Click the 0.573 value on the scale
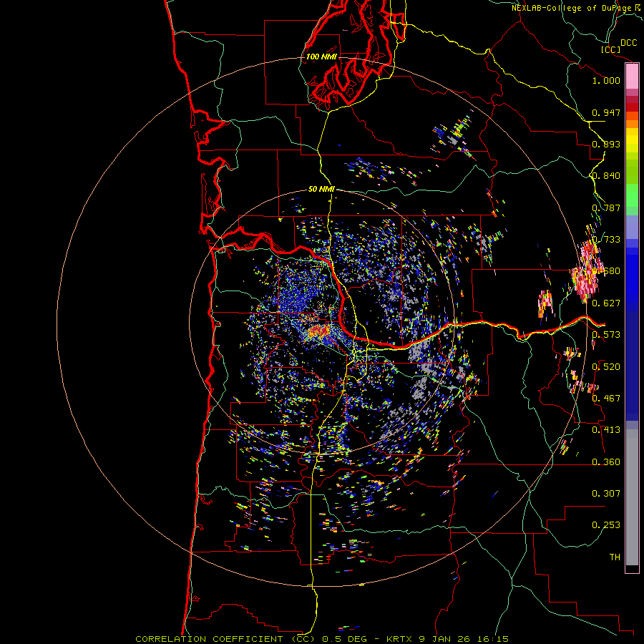 [x=606, y=335]
